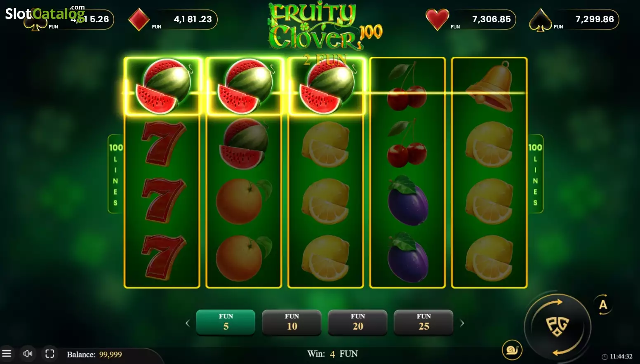
Task: Open the hamburger menu
Action: [x=7, y=354]
